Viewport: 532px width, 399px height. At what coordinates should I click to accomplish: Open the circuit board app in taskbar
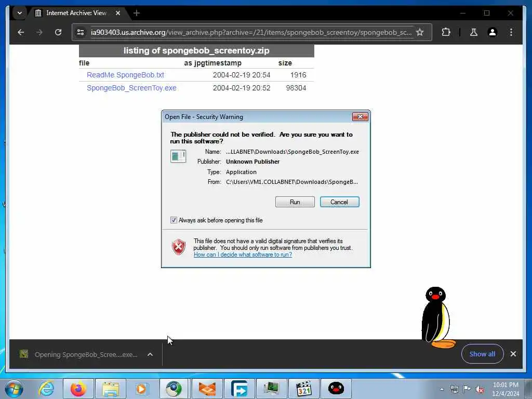click(271, 389)
